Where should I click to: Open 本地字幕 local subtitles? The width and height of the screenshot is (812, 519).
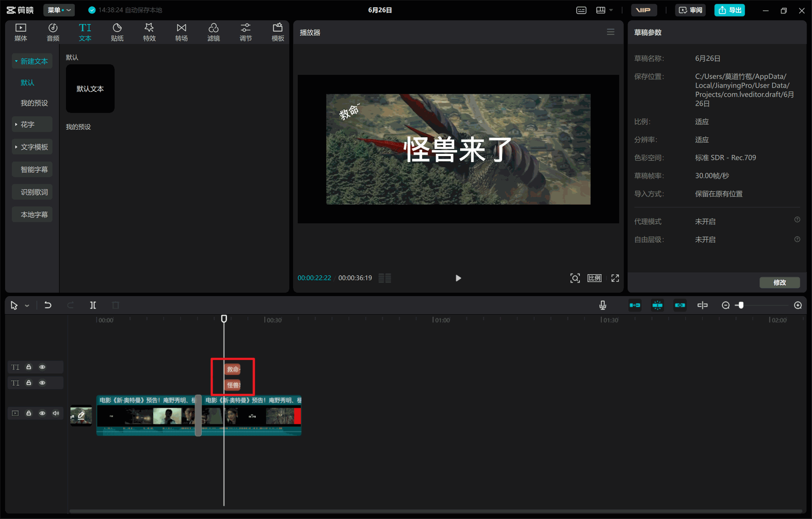(32, 215)
